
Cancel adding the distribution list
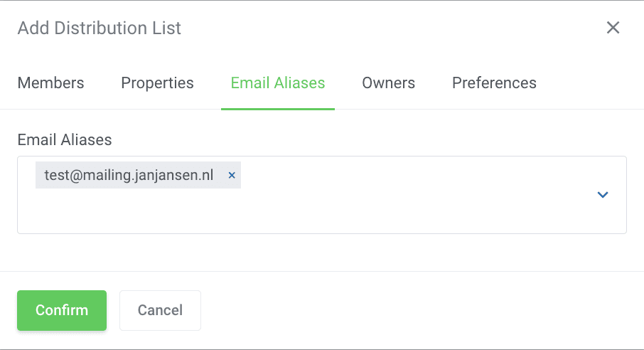point(160,310)
